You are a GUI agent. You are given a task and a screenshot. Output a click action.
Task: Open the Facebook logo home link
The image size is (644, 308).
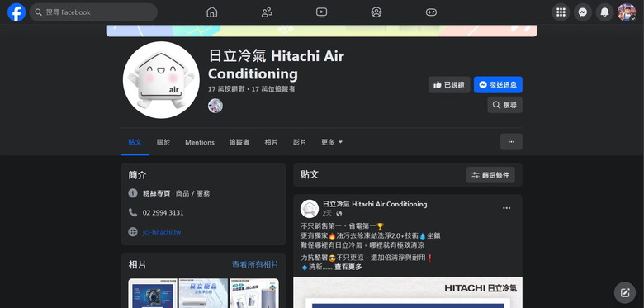[17, 12]
